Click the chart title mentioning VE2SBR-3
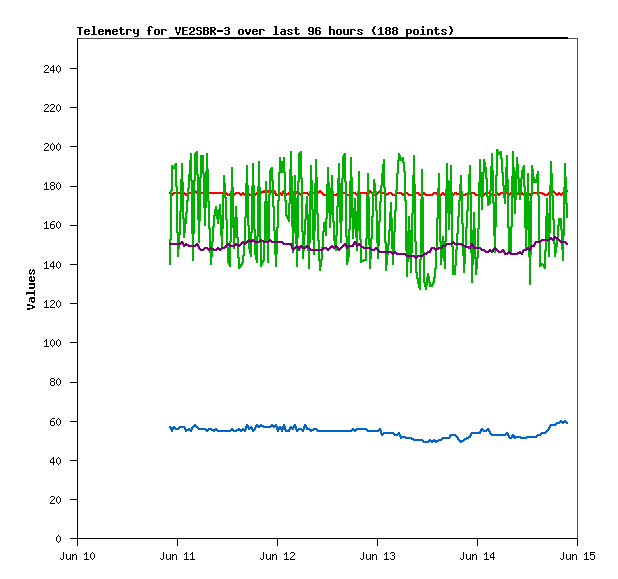The height and width of the screenshot is (579, 618). click(265, 31)
